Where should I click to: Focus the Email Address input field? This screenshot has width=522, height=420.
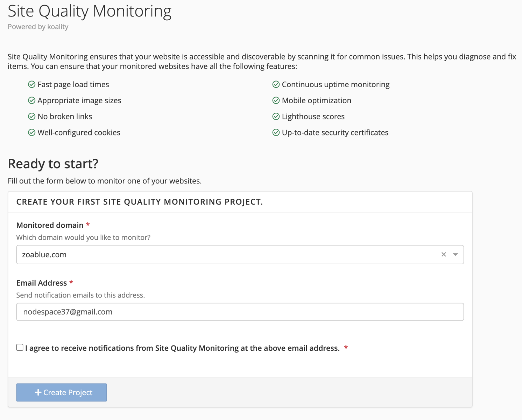tap(240, 312)
